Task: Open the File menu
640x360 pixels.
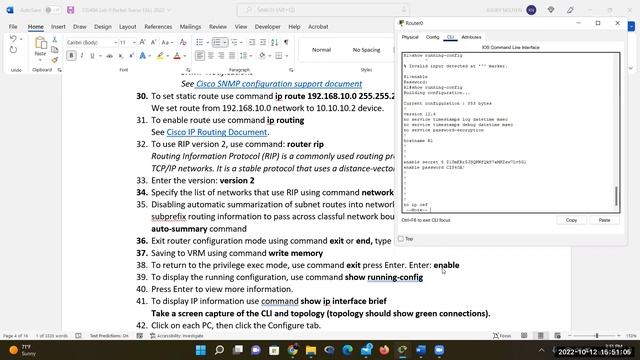Action: point(13,27)
